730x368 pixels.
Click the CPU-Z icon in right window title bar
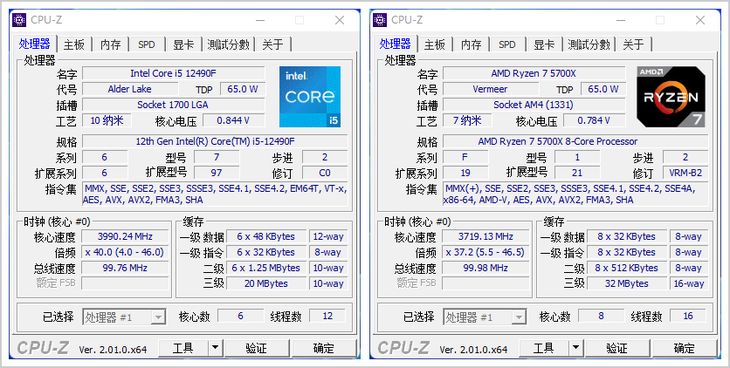380,20
